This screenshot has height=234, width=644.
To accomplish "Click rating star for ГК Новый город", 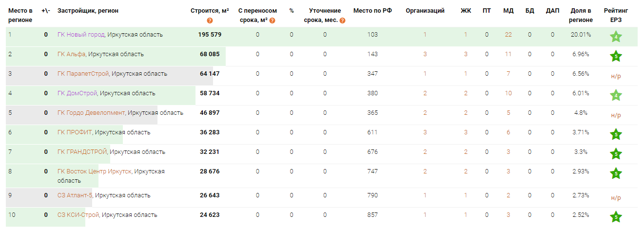I will coord(616,37).
